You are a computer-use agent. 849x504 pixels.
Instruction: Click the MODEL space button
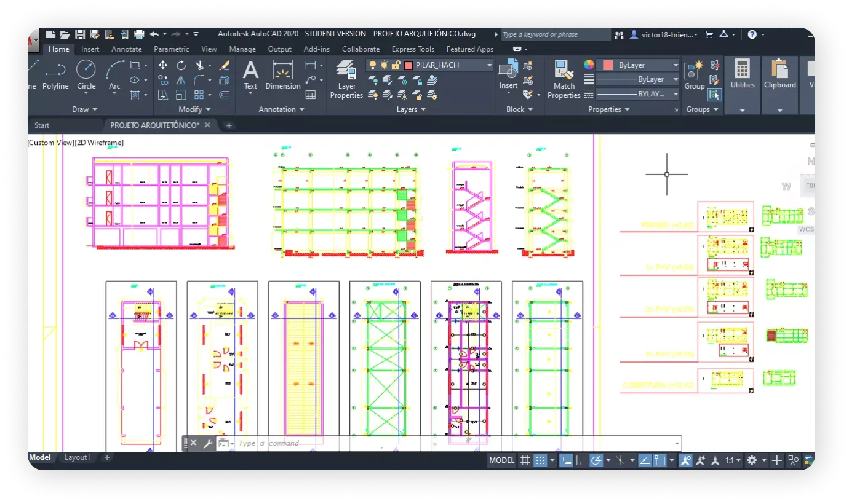click(501, 460)
